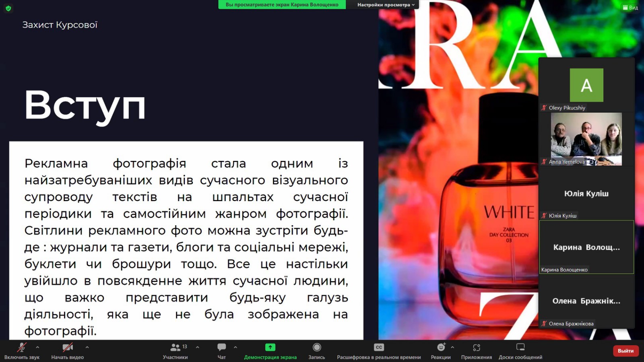Open audio options arrow next to microphone
The image size is (644, 362).
pyautogui.click(x=37, y=347)
